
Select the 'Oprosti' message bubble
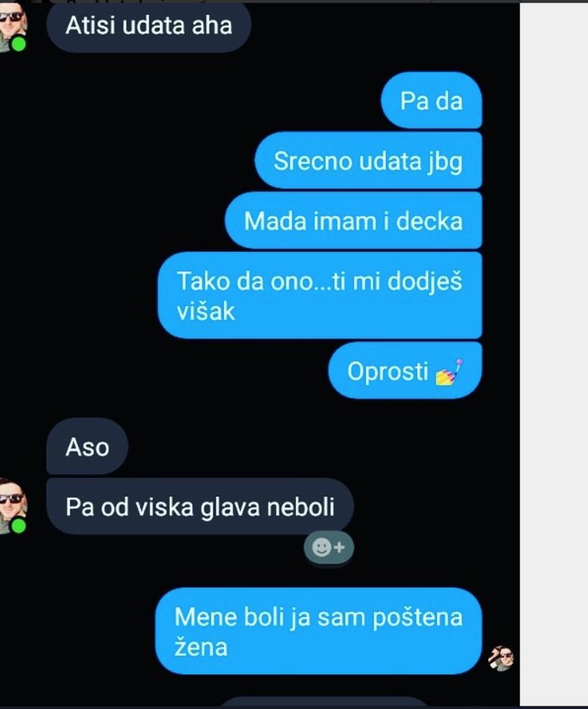coord(405,371)
